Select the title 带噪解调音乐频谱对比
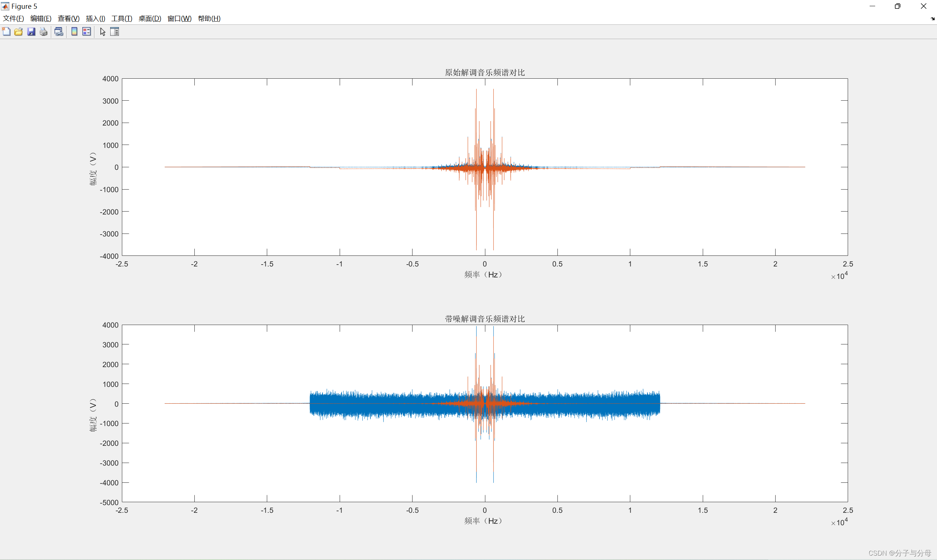This screenshot has width=937, height=560. [485, 319]
